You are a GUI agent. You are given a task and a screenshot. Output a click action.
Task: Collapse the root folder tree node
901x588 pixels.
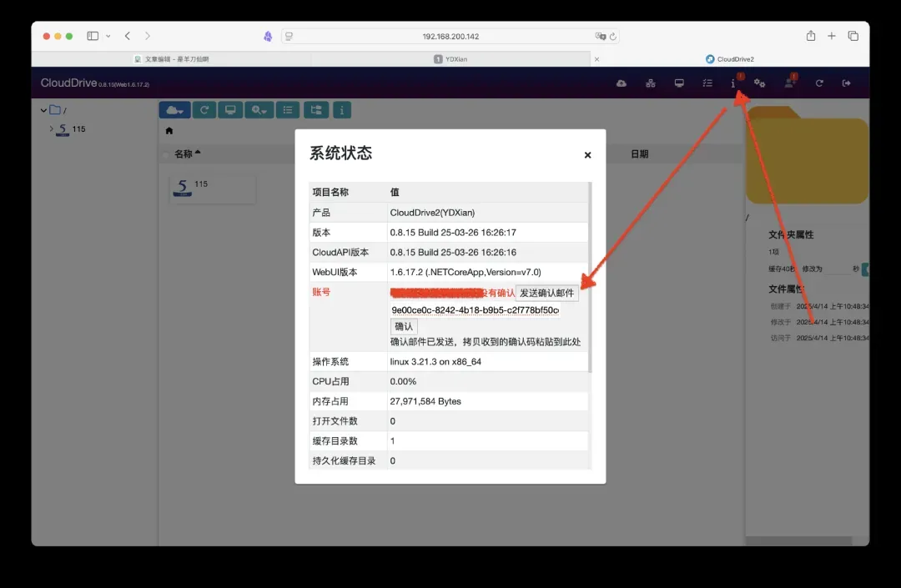click(43, 110)
